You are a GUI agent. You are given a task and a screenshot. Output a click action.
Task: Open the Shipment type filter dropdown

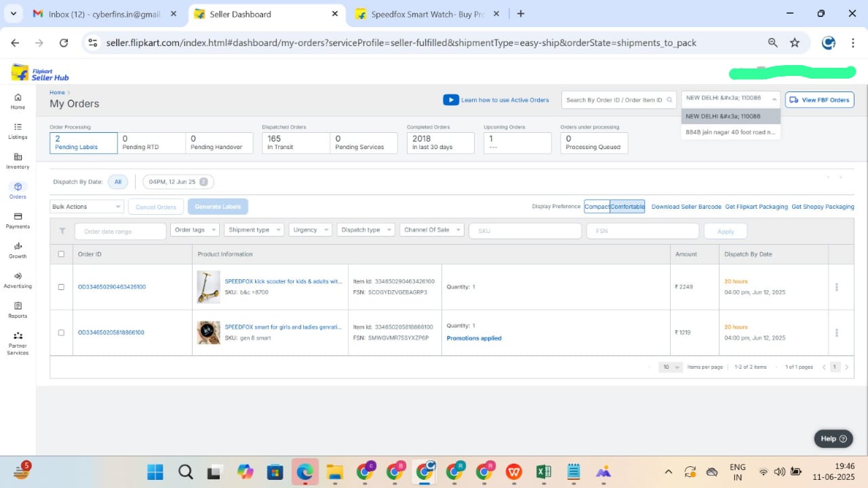point(254,230)
